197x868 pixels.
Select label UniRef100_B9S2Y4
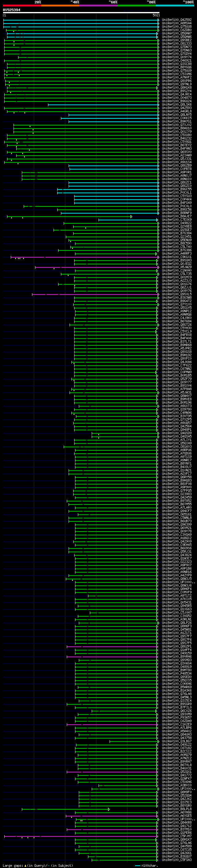(x=176, y=91)
